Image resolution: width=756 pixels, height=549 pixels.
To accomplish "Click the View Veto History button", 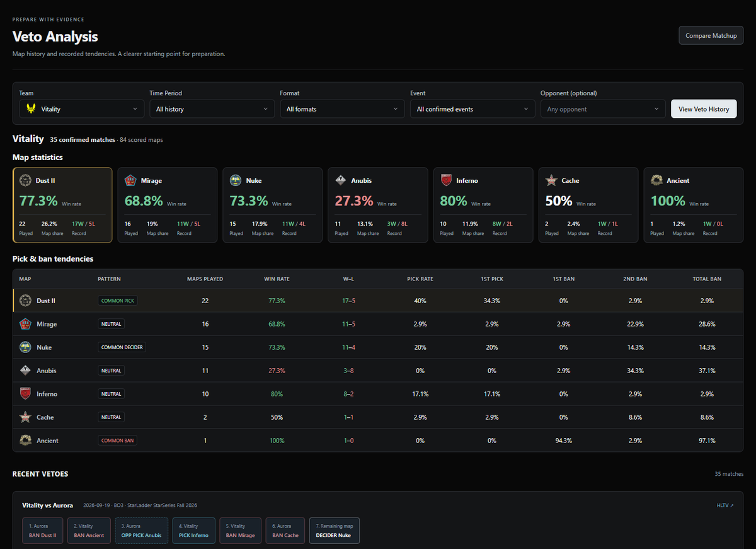I will coord(704,109).
